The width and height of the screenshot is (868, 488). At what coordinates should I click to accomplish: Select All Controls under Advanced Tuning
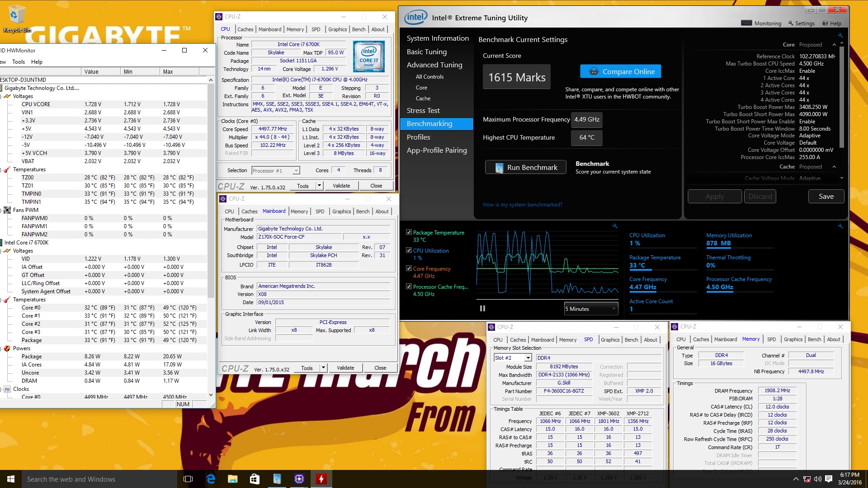click(429, 77)
